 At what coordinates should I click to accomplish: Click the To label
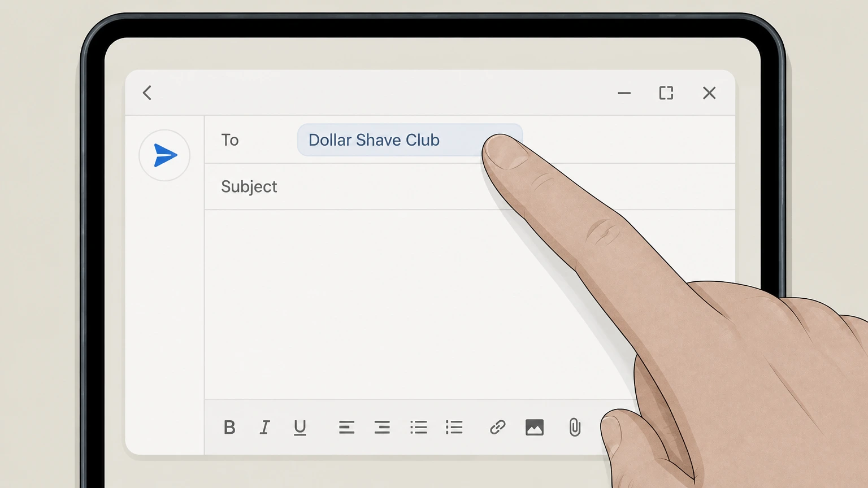coord(230,140)
